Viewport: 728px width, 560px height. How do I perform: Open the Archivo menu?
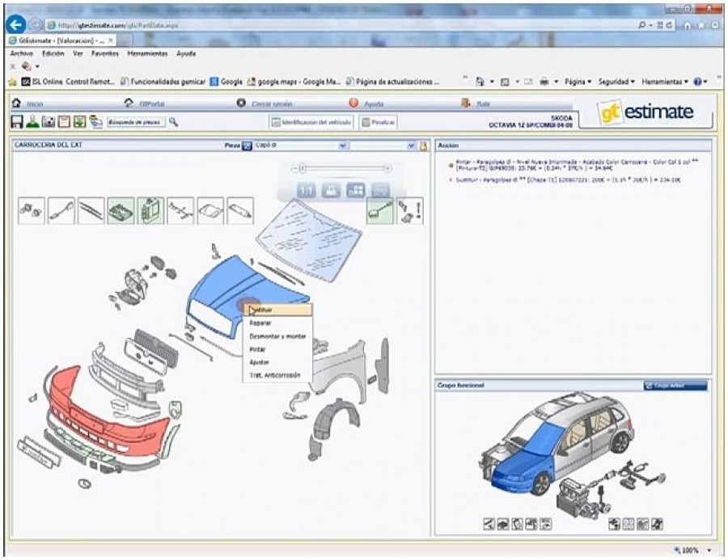tap(21, 53)
